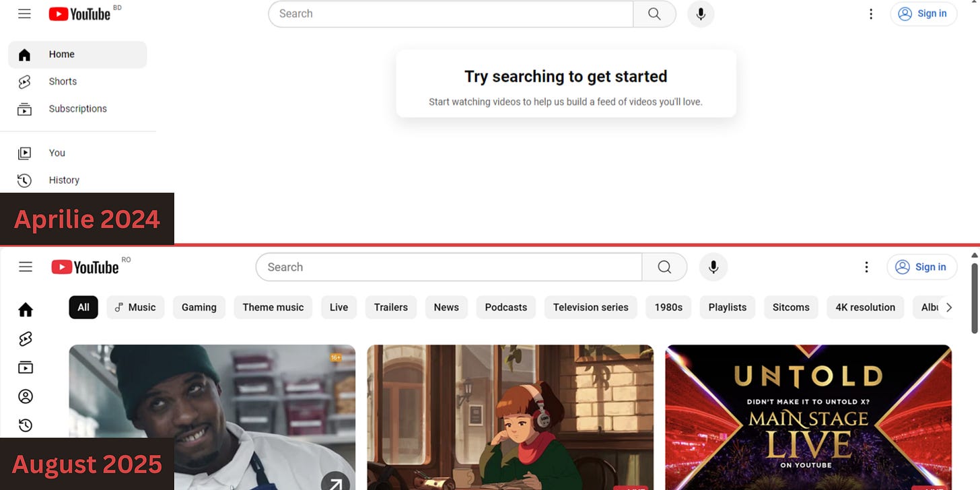The width and height of the screenshot is (980, 490).
Task: Click voice search microphone in bottom header
Action: (713, 267)
